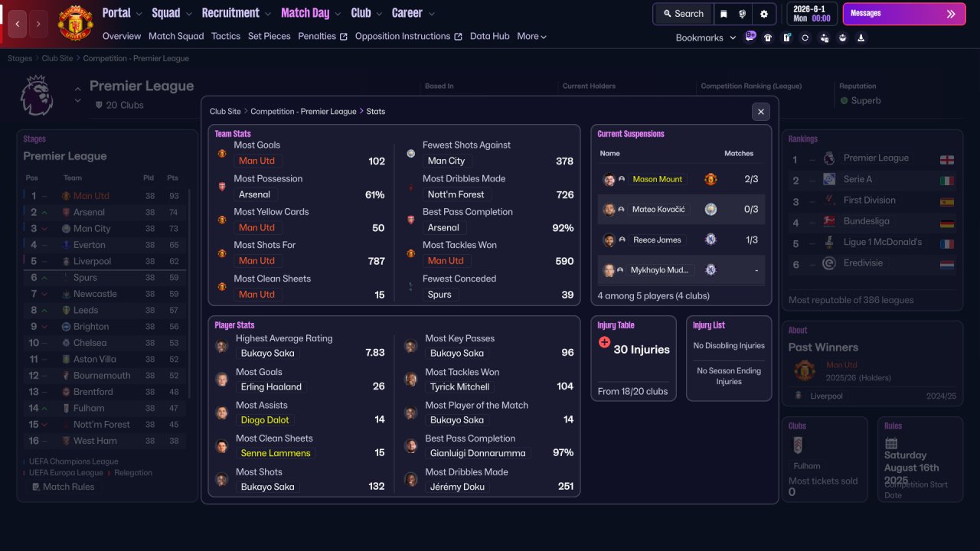Click Senne Lammens' portrait in Most Clean Sheets
Viewport: 980px width, 551px height.
point(222,446)
